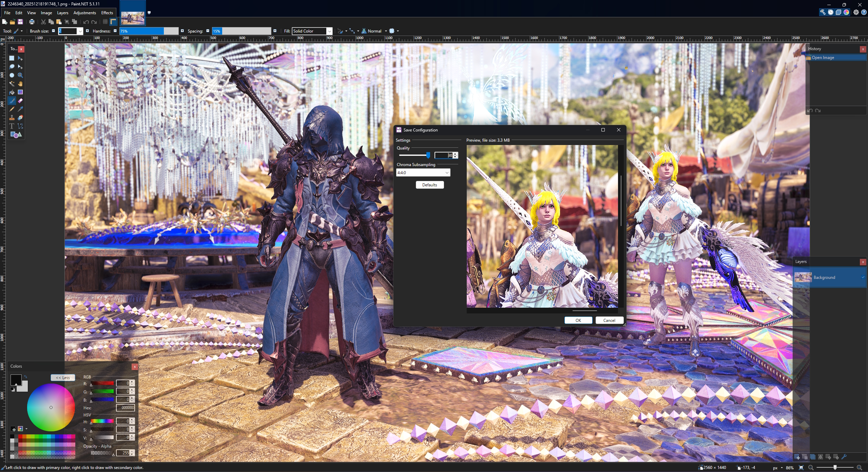Click the Quality slider handle

[x=428, y=155]
